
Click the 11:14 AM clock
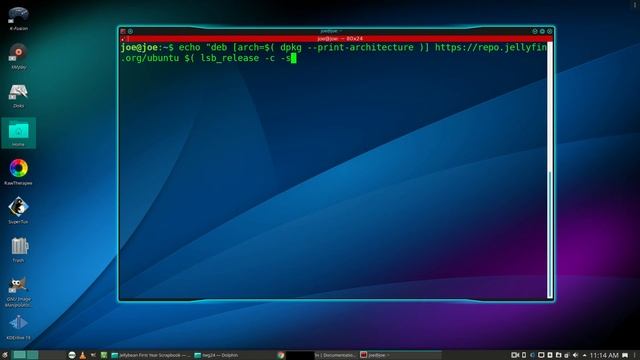coord(604,356)
